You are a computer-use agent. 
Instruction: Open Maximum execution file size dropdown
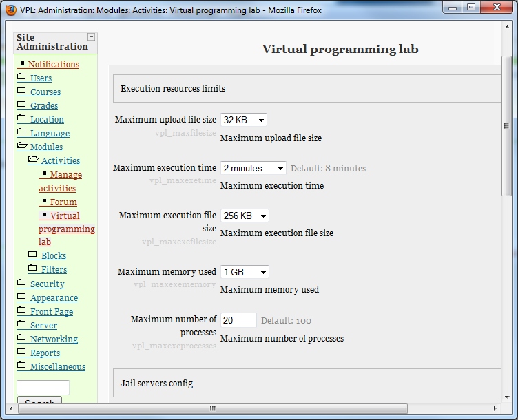[245, 216]
